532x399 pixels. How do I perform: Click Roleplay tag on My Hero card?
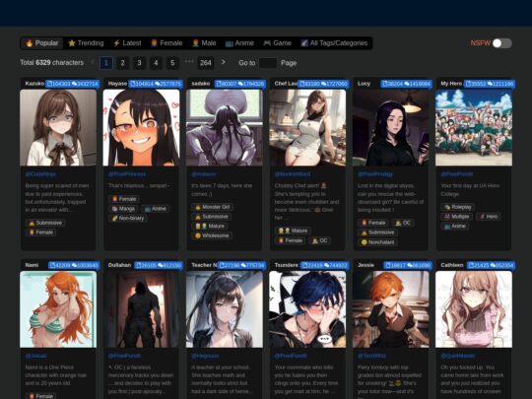pyautogui.click(x=458, y=207)
